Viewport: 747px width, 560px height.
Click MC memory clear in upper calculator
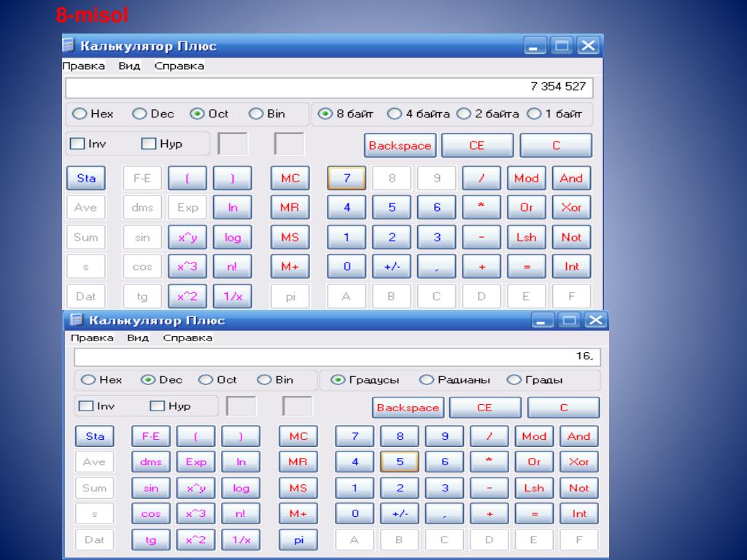pyautogui.click(x=290, y=178)
